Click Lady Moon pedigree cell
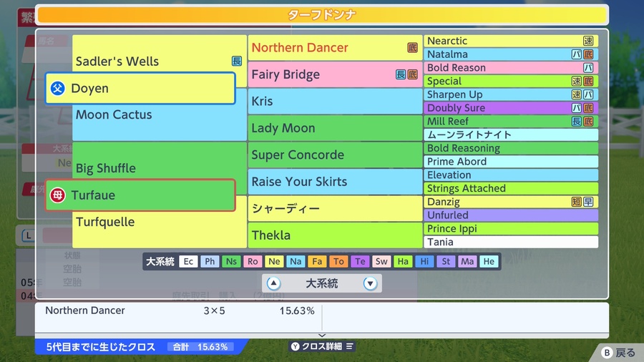The image size is (644, 362). [x=335, y=128]
